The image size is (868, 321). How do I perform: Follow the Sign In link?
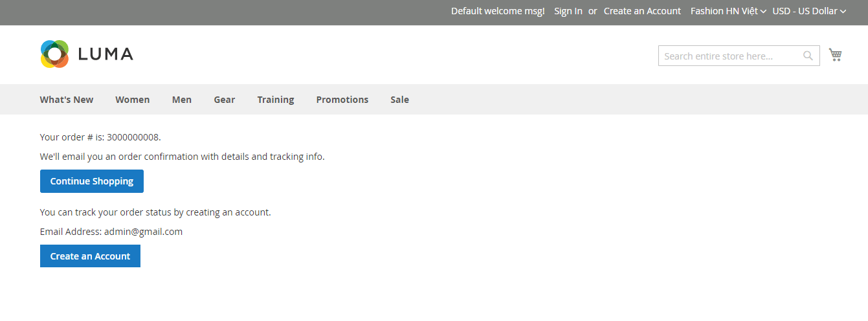[x=568, y=11]
